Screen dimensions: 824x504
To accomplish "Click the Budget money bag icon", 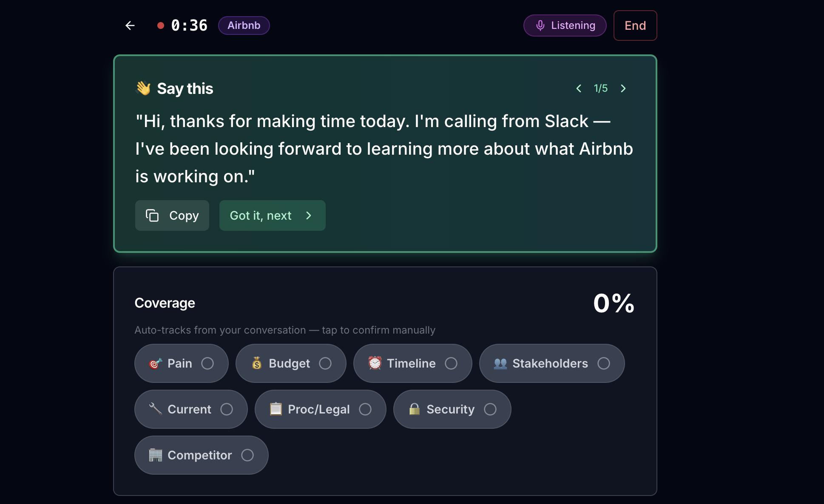I will click(257, 363).
